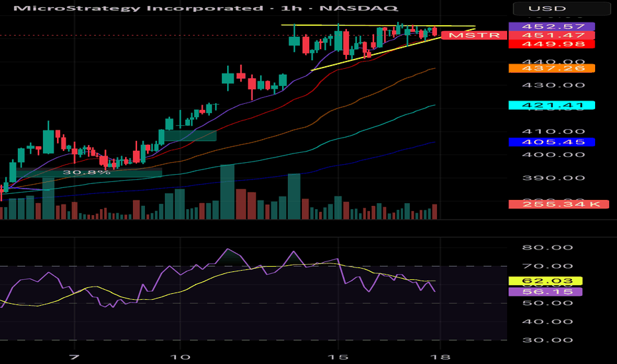Click the 421.41 cyan moving average label

pyautogui.click(x=551, y=105)
